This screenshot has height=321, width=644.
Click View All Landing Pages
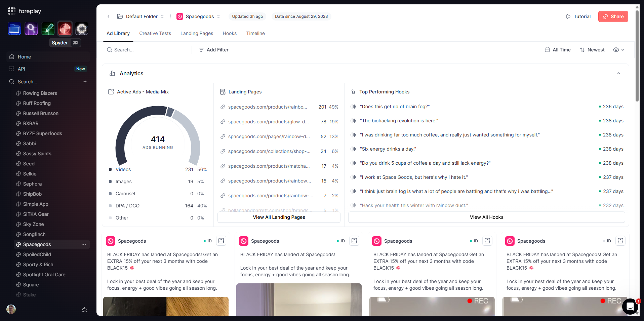click(x=279, y=217)
